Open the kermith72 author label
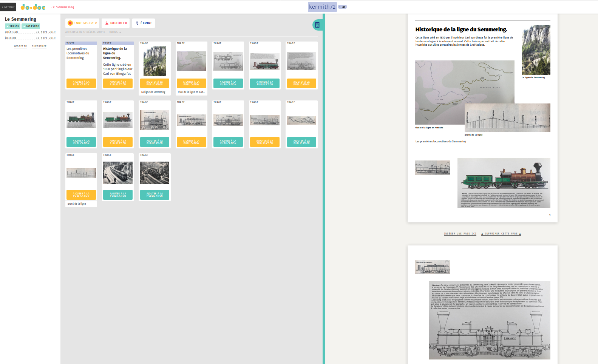 322,7
